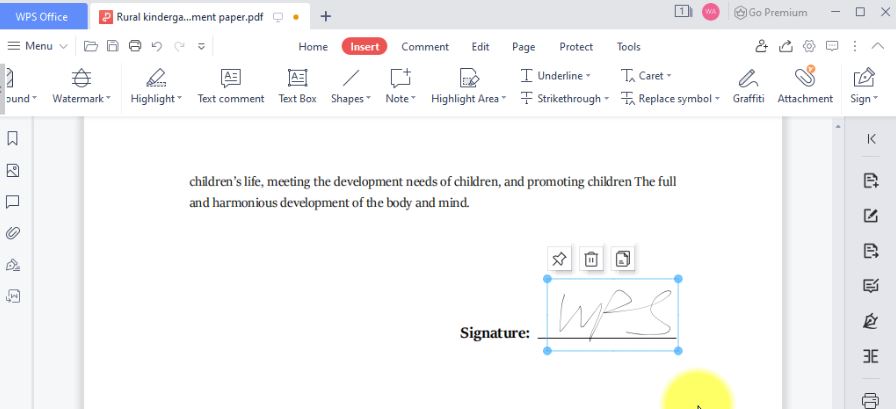Open the Menu dropdown
896x409 pixels.
tap(38, 46)
